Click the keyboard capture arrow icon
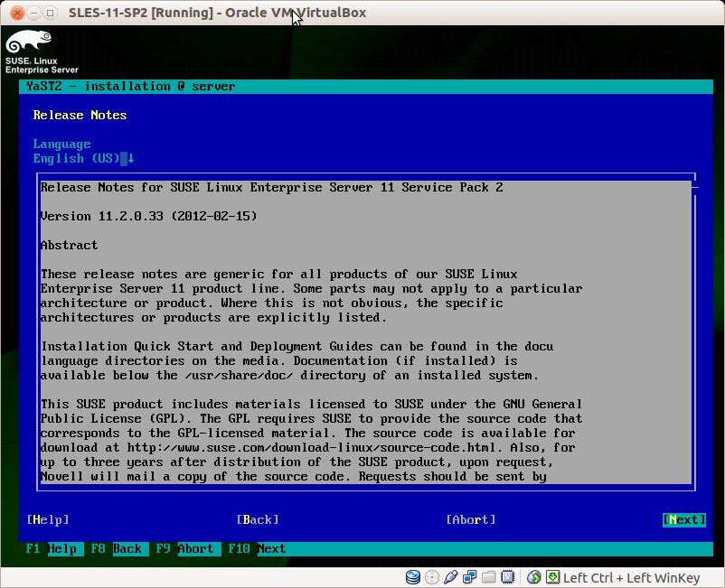 [552, 577]
